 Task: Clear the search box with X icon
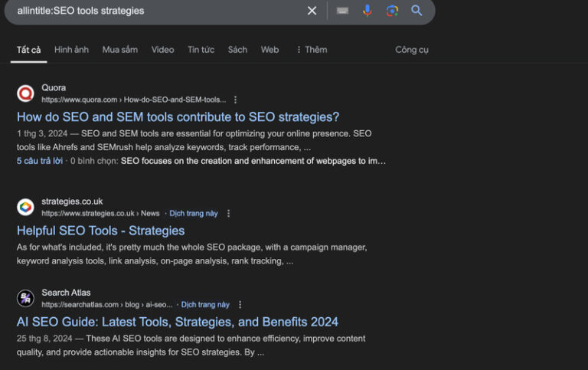[x=312, y=11]
